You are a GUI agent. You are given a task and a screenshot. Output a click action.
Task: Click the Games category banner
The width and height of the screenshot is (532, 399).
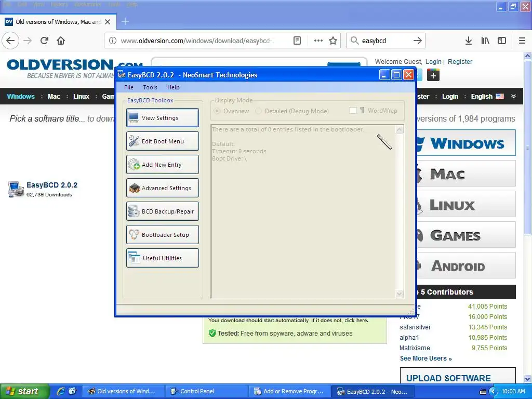466,235
